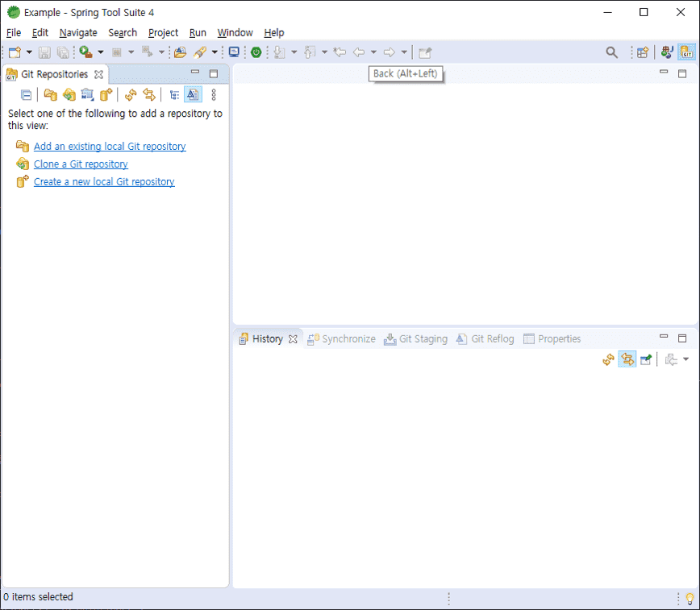This screenshot has width=700, height=610.
Task: Open the New wizard dropdown arrow
Action: [30, 52]
